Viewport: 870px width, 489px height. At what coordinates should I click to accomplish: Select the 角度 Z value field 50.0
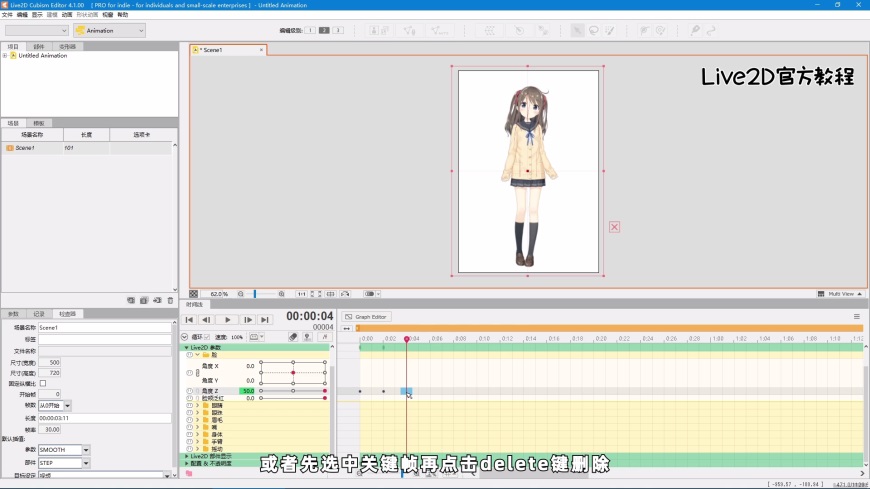point(247,391)
